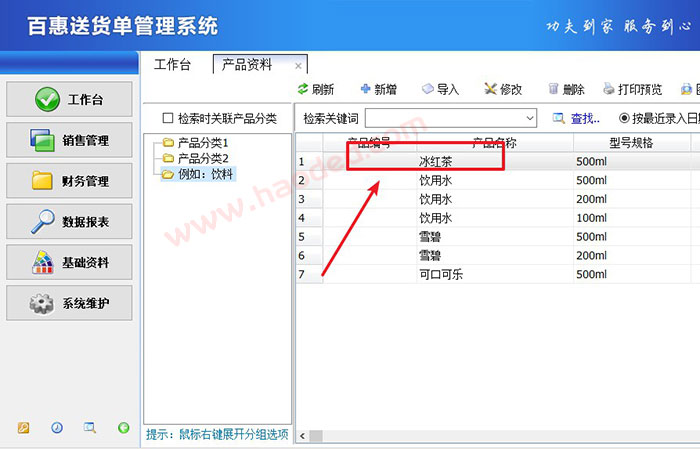Switch to the 工作台 tab

(172, 64)
